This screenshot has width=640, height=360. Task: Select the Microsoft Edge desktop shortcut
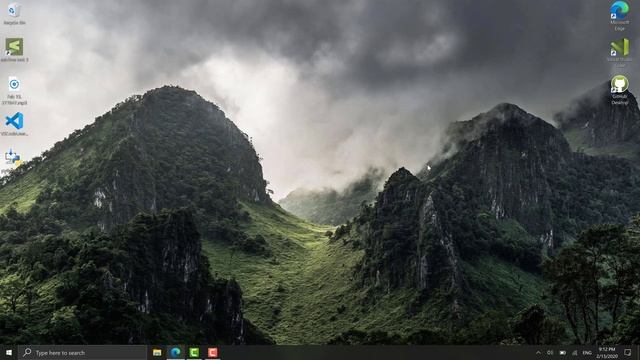620,16
